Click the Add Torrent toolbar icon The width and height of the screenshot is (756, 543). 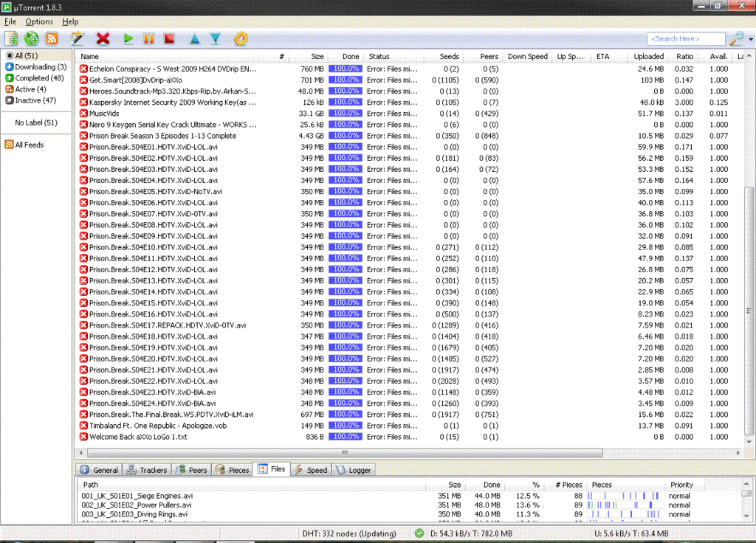click(11, 38)
